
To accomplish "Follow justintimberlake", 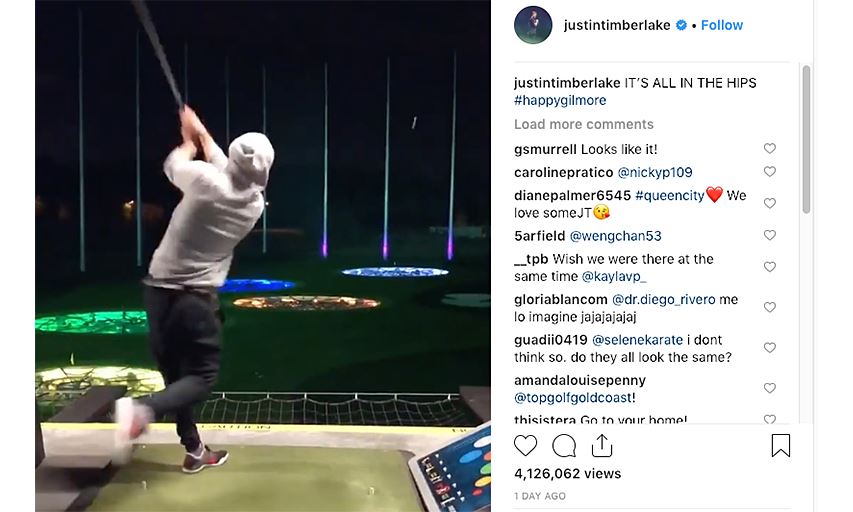I will click(x=721, y=25).
